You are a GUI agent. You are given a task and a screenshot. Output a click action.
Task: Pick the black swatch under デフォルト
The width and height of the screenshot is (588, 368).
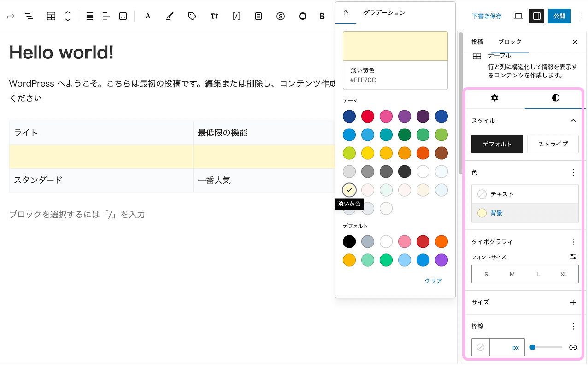click(x=349, y=241)
